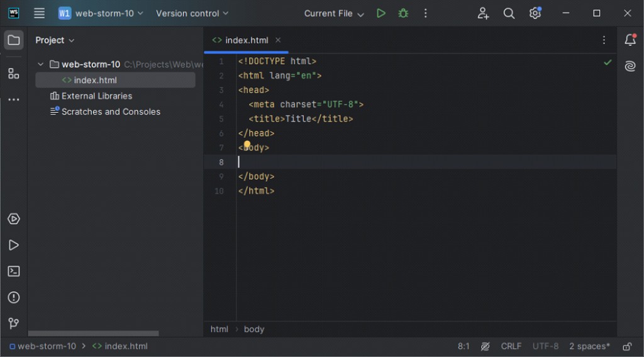Screen dimensions: 644x357
Task: Toggle highlighting level eye icon
Action: coord(485,346)
